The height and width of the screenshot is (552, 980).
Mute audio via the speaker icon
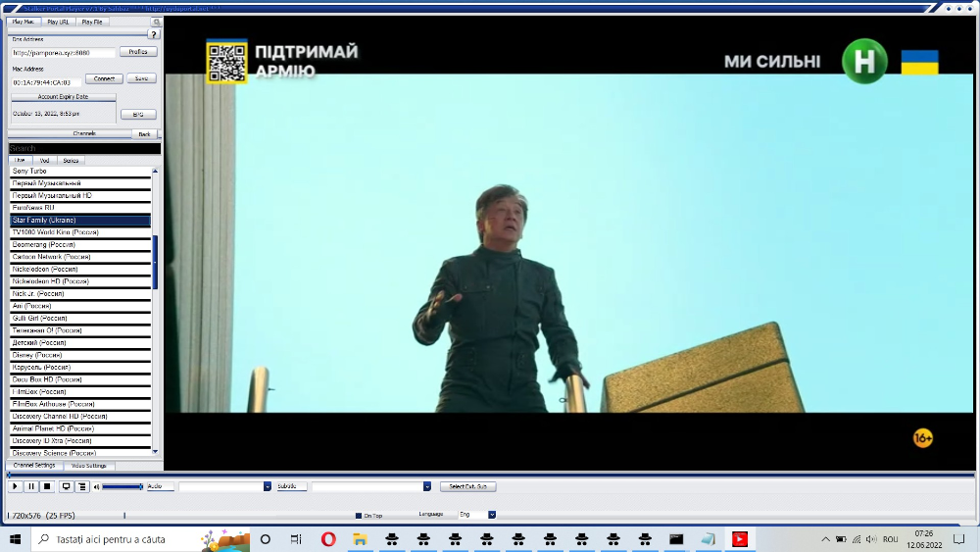point(96,487)
